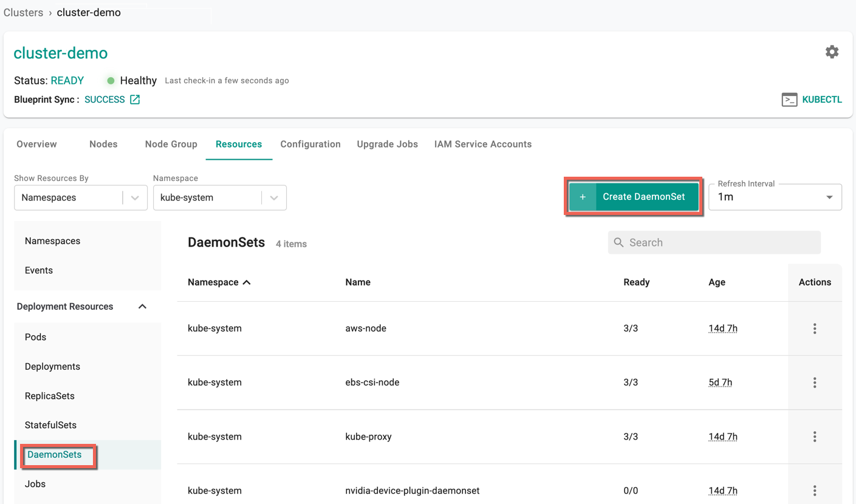Viewport: 856px width, 504px height.
Task: Click the Create DaemonSet button
Action: [634, 197]
